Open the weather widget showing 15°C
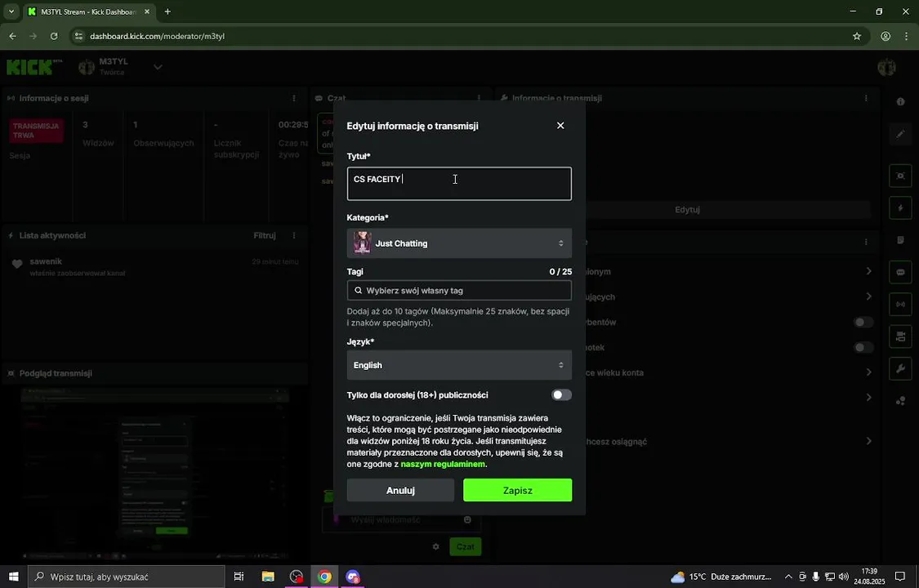 click(x=721, y=577)
